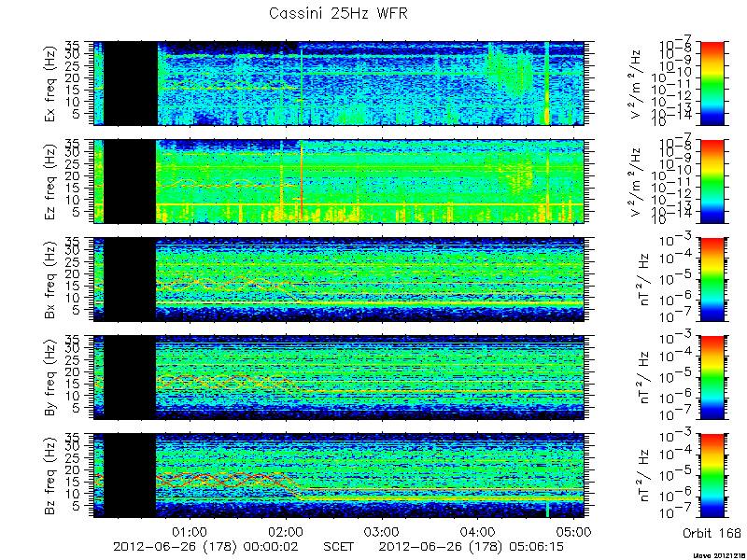Click the Bz spectrogram panel

coord(339,476)
